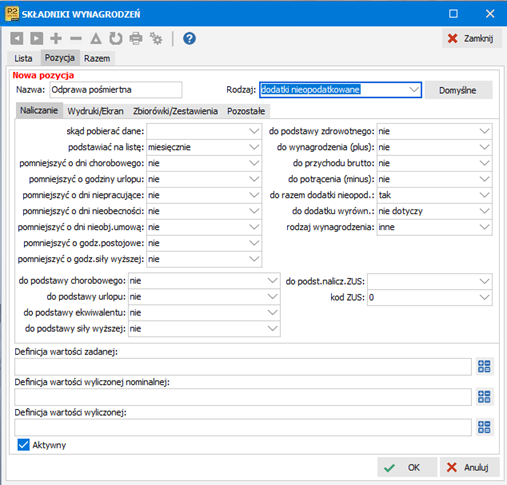Open formula builder for Definicja wartości wyliczonej

pyautogui.click(x=484, y=427)
